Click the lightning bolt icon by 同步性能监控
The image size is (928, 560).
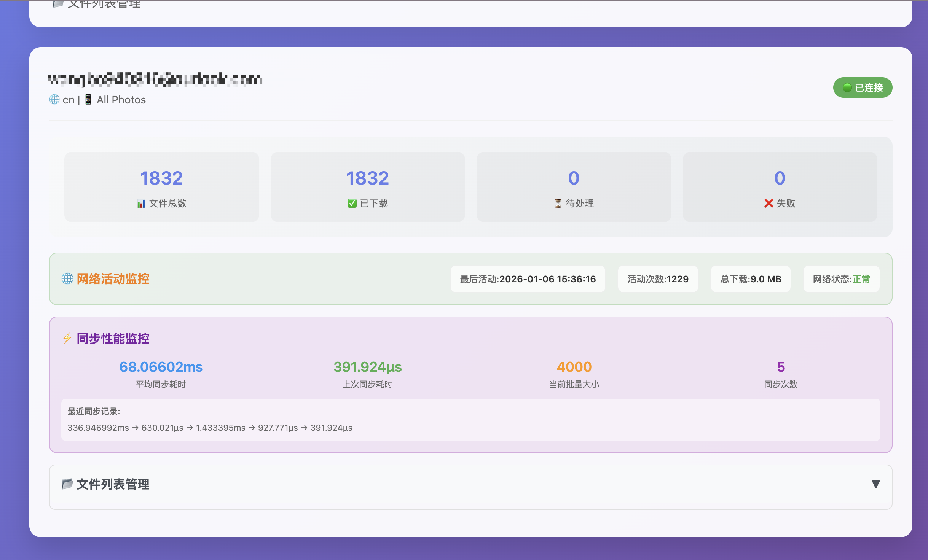click(67, 338)
